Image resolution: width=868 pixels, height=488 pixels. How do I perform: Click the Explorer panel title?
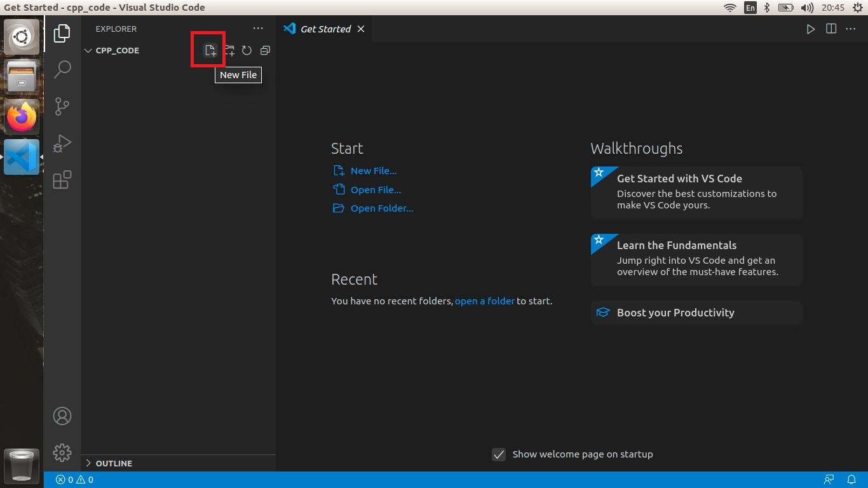[x=116, y=29]
